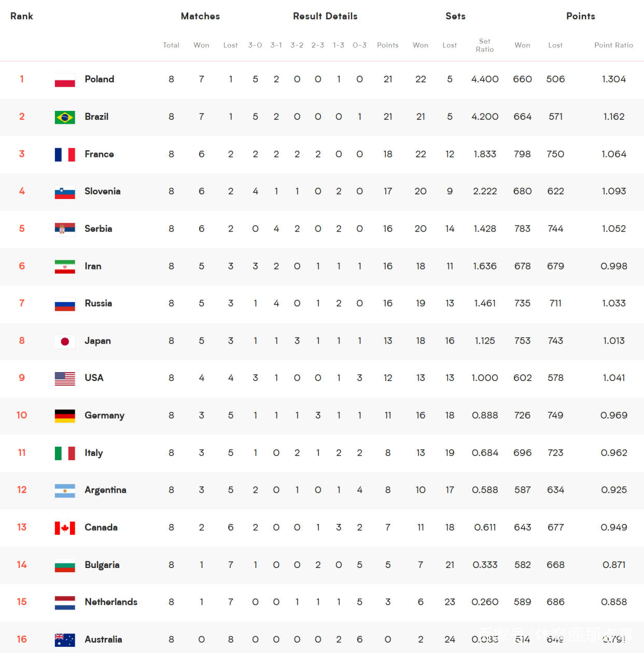Open the France team link
Screen dimensions: 644x653
point(99,154)
